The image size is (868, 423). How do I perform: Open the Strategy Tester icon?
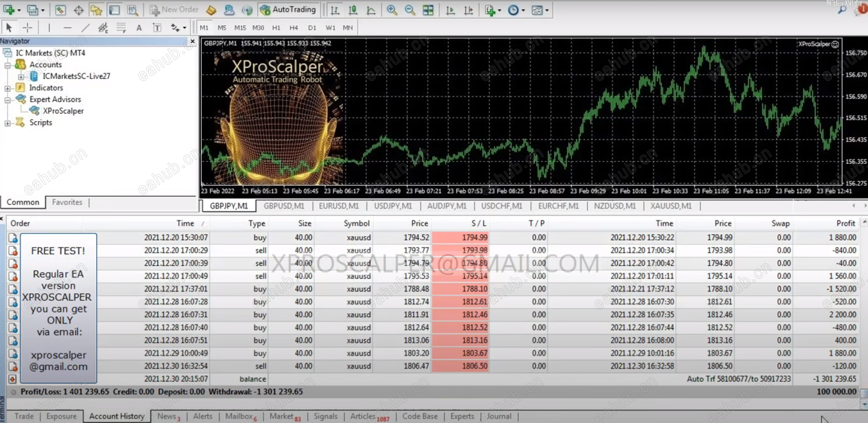[132, 10]
